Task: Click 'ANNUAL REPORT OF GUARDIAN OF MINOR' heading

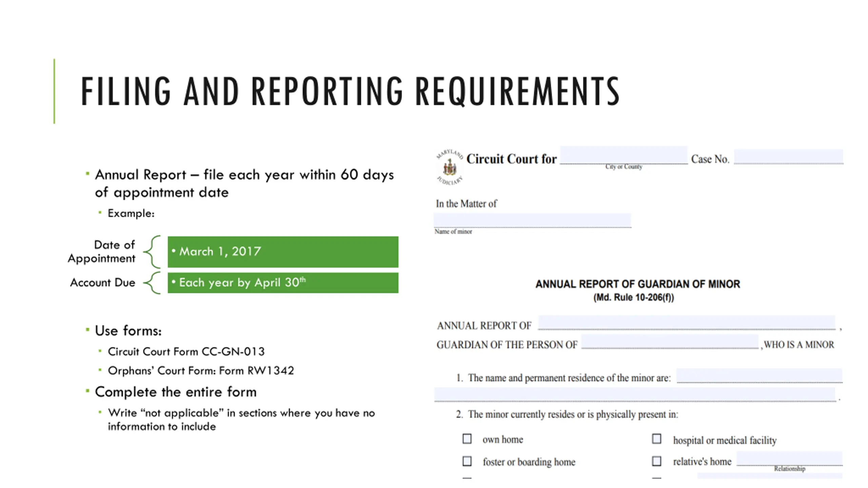Action: tap(637, 284)
